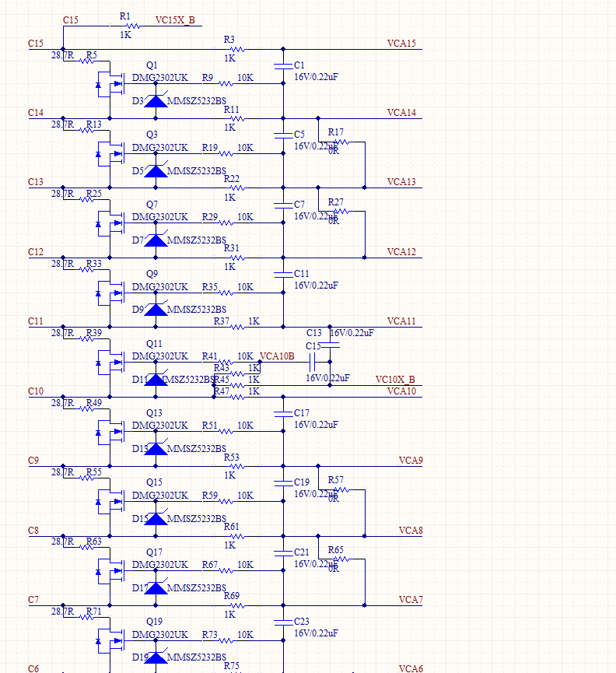Click the R11 designator text
The image size is (616, 673).
(232, 110)
